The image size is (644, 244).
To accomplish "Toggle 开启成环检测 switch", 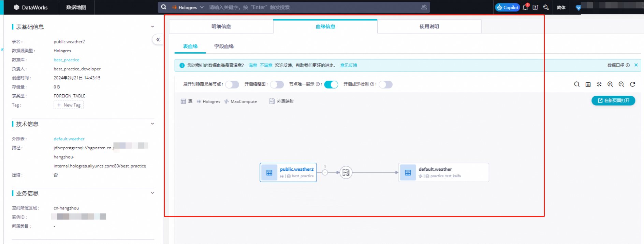I will pyautogui.click(x=385, y=84).
